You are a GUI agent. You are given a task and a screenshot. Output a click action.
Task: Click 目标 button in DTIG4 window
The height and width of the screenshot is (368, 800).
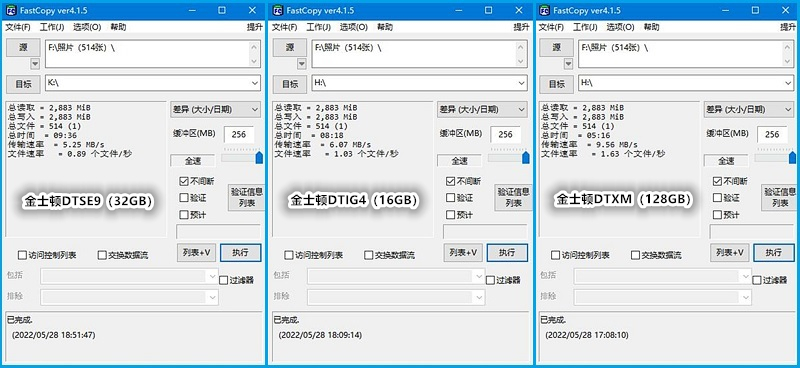click(x=290, y=84)
